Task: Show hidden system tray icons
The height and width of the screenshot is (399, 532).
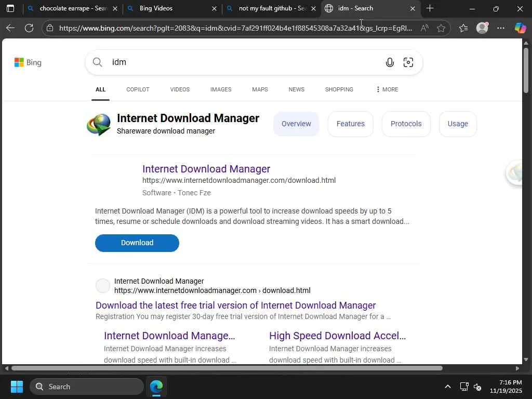Action: pos(448,387)
